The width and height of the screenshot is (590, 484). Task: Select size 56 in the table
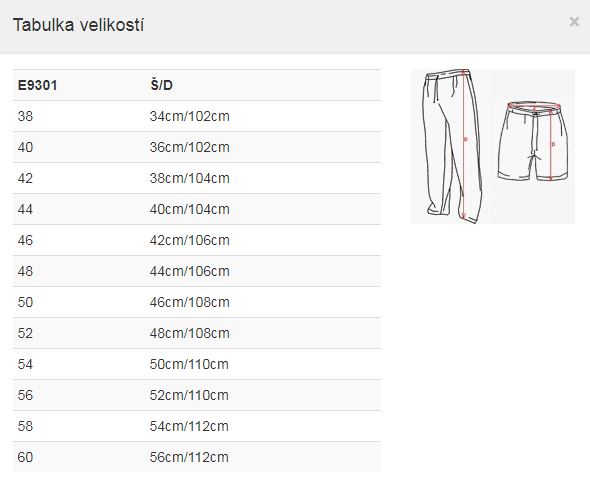[x=25, y=395]
